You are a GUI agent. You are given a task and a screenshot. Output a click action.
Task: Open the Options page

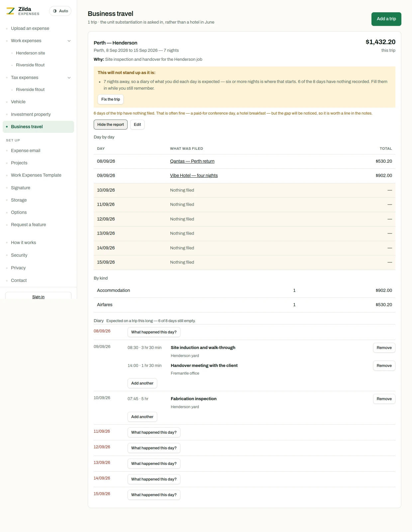pyautogui.click(x=38, y=213)
